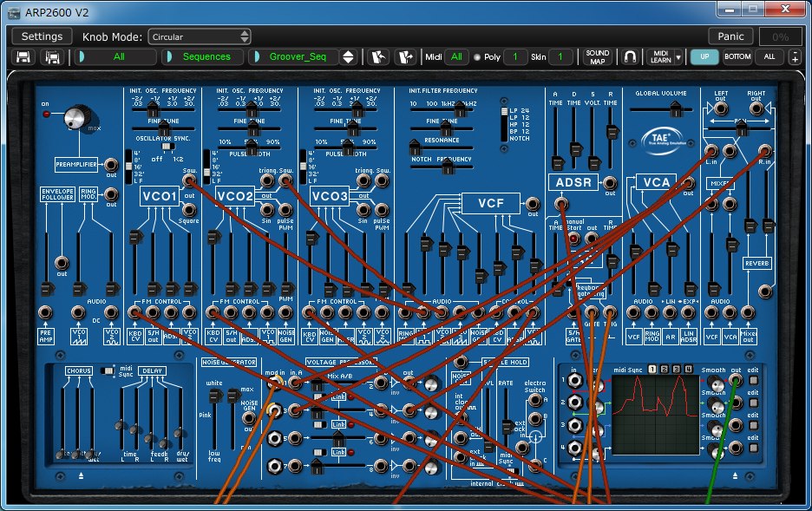Open the Midi channel All selector
The width and height of the screenshot is (812, 511).
(x=456, y=57)
